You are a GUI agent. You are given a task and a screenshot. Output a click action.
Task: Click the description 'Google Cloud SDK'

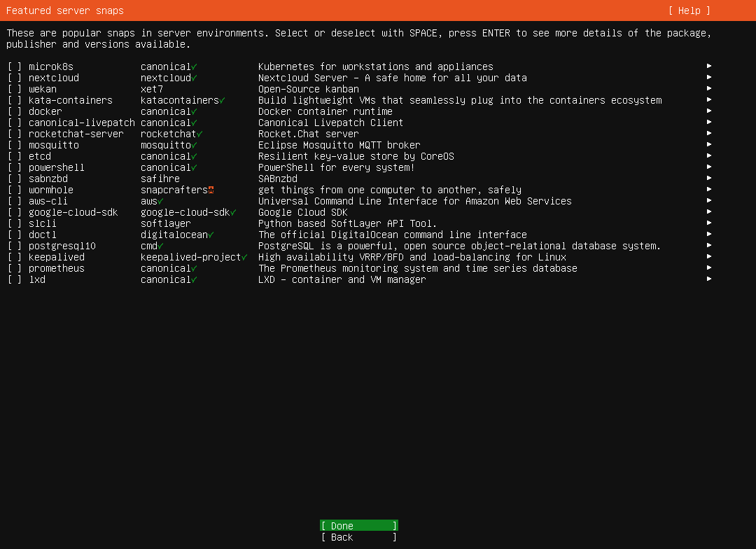click(303, 212)
